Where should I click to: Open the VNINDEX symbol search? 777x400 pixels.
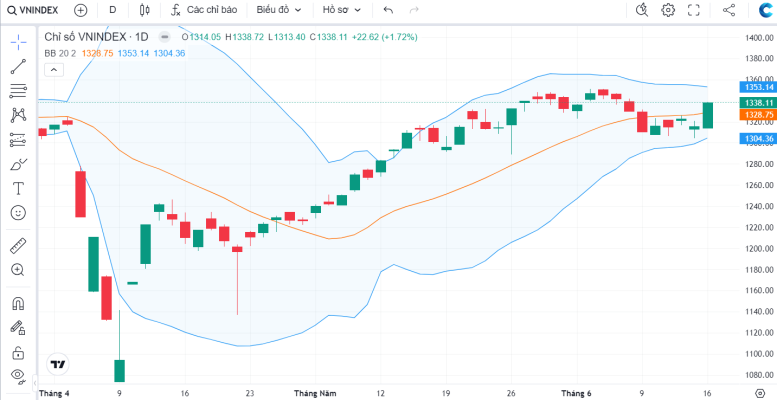point(32,10)
